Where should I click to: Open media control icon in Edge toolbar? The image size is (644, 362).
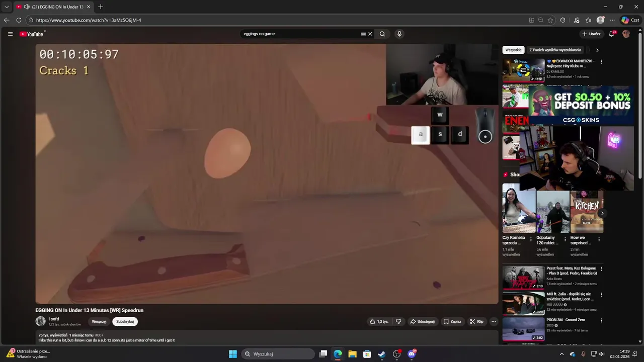577,20
